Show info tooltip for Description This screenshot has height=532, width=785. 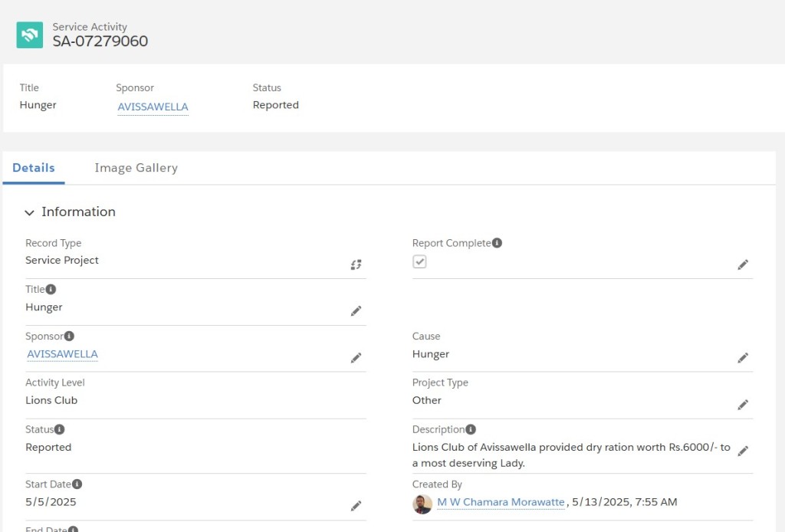(x=471, y=429)
